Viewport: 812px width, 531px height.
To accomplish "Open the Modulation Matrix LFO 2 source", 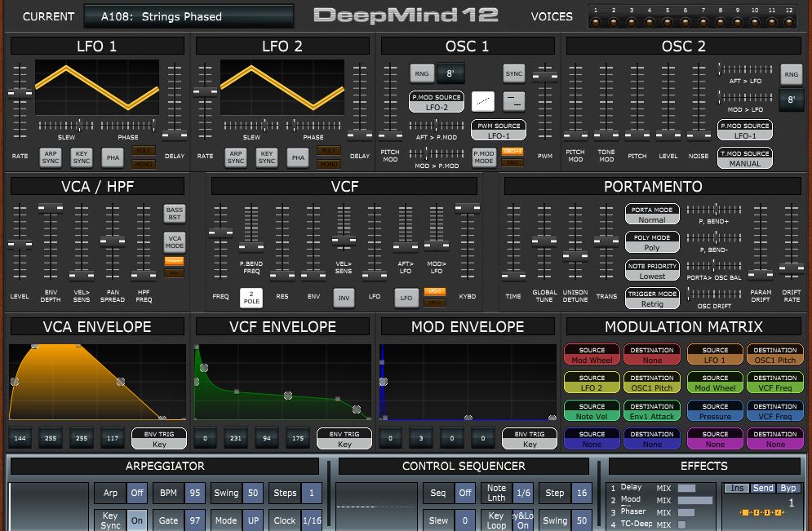I will pyautogui.click(x=592, y=383).
